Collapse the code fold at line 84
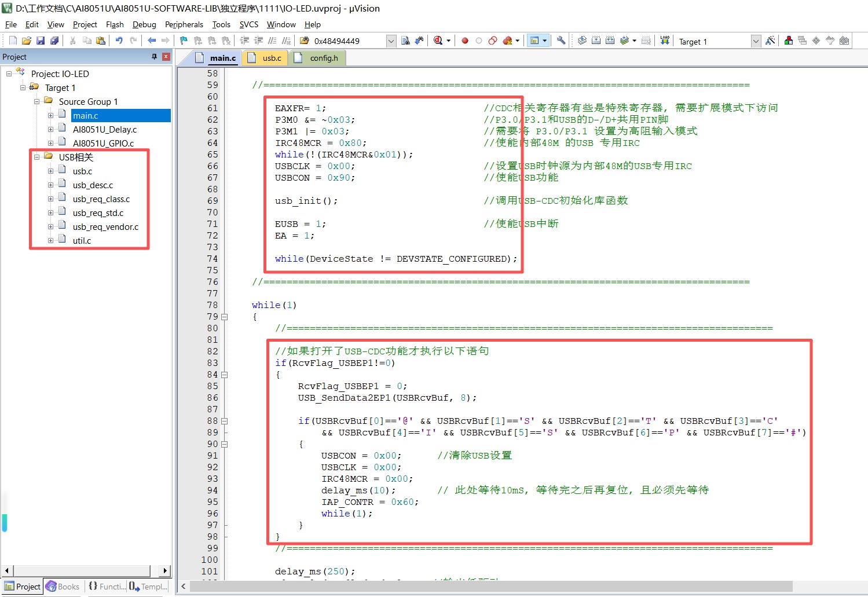868x597 pixels. click(x=225, y=375)
